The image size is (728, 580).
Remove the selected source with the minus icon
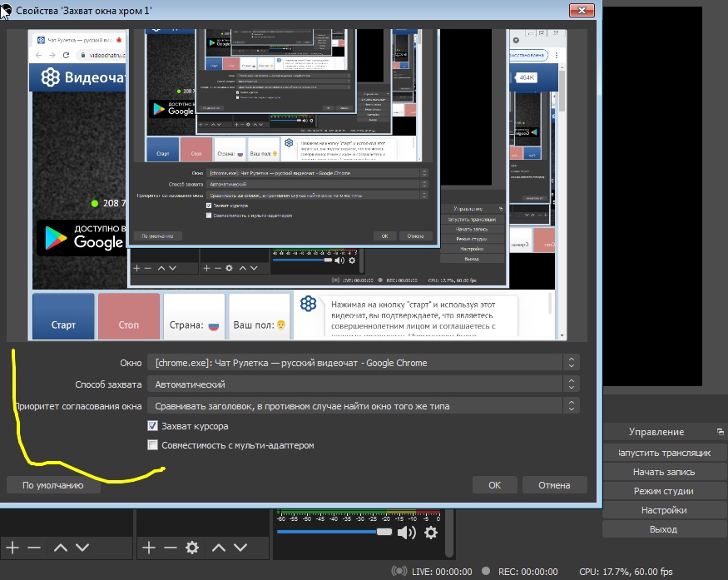point(170,548)
